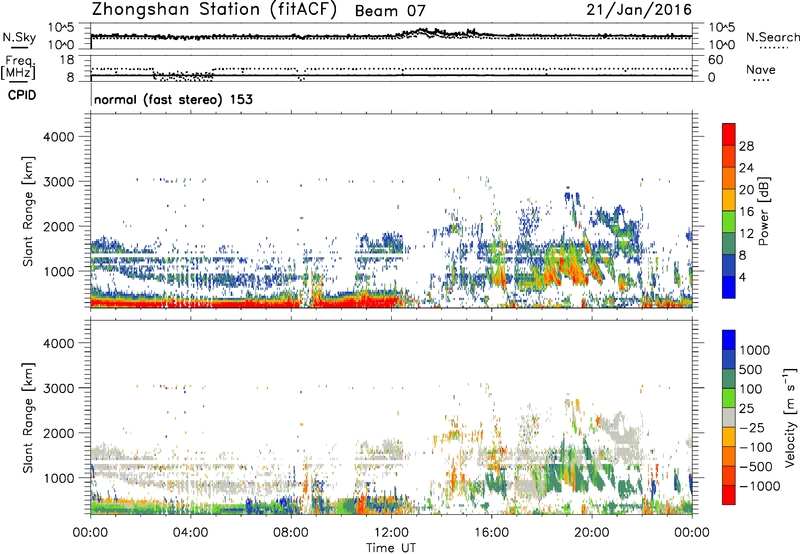
Task: Click the '12' label on the power colorbar
Action: point(746,234)
